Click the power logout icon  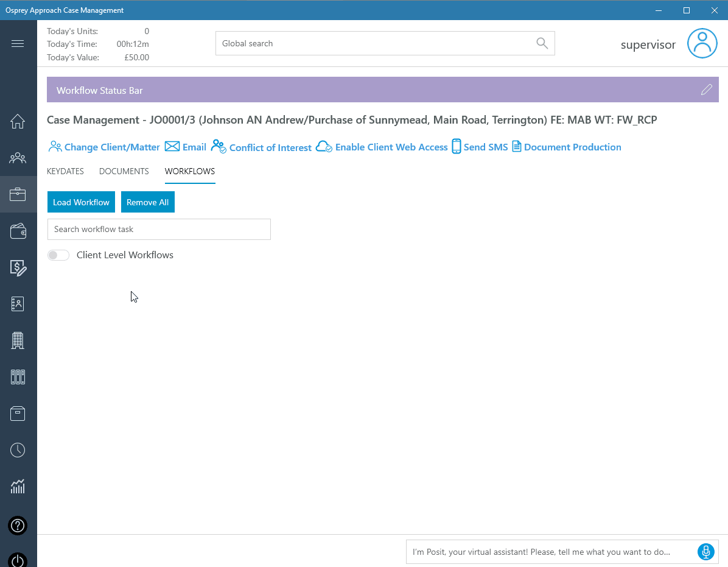tap(18, 560)
